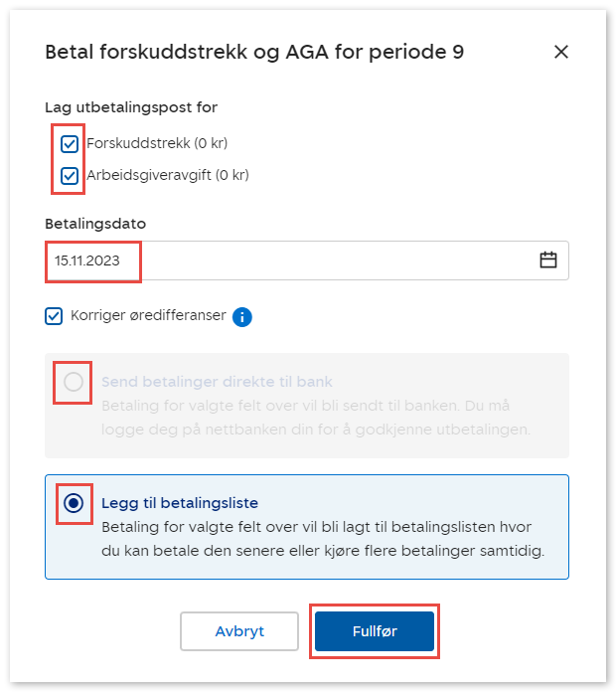Open the calendar date picker icon
Viewport: 616px width, 692px height.
pos(547,260)
